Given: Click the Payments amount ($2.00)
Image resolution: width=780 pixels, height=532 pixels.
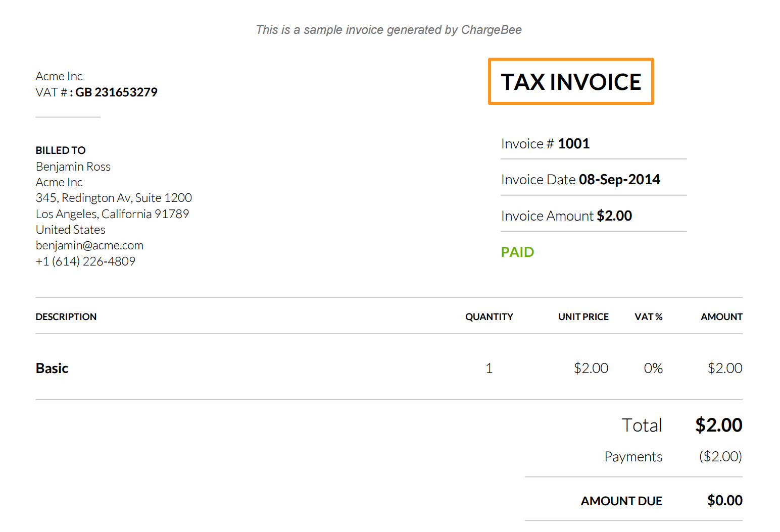Looking at the screenshot, I should 720,457.
